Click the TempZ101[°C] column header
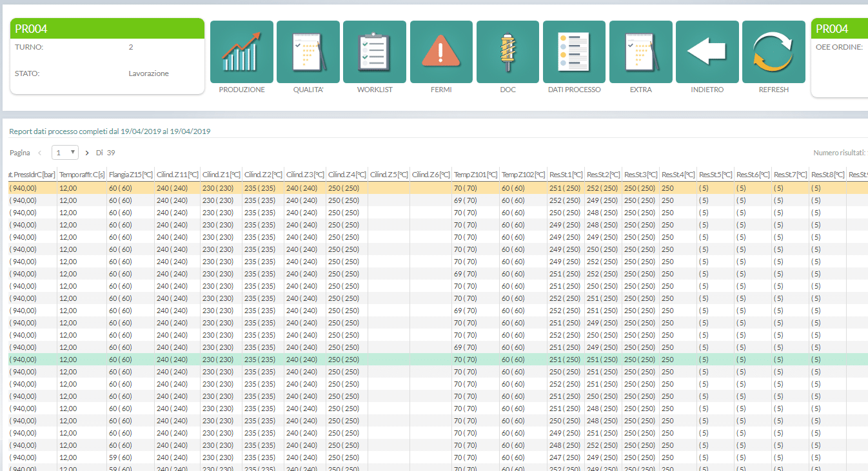868x471 pixels. [476, 175]
